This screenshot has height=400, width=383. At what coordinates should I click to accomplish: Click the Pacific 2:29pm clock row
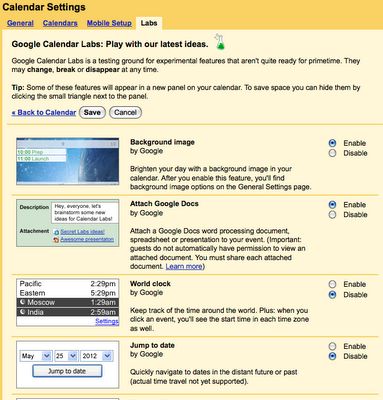pos(68,284)
